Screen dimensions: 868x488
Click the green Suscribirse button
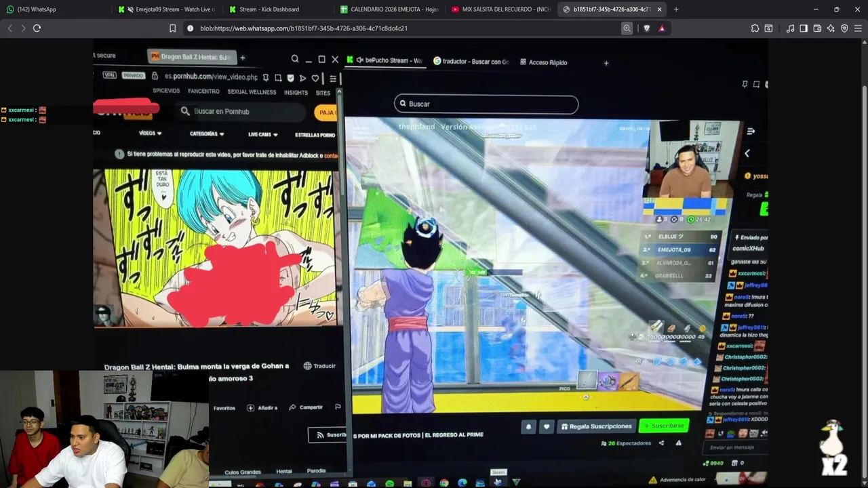tap(664, 426)
